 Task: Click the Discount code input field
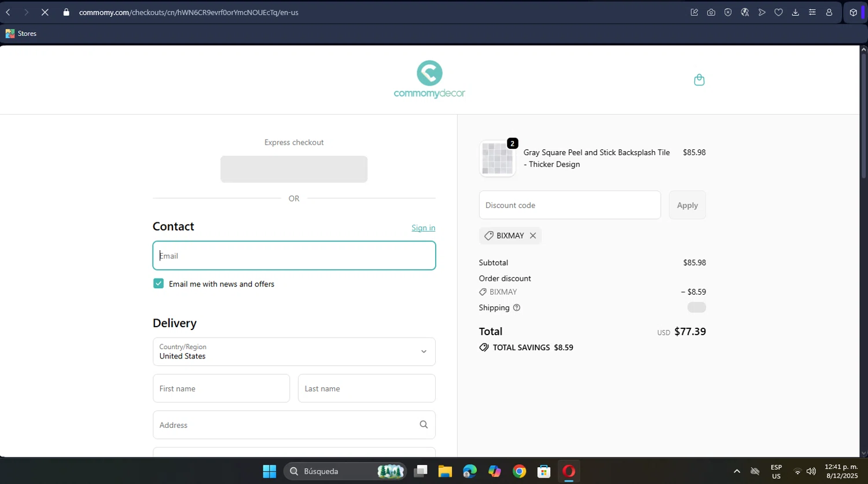coord(570,205)
